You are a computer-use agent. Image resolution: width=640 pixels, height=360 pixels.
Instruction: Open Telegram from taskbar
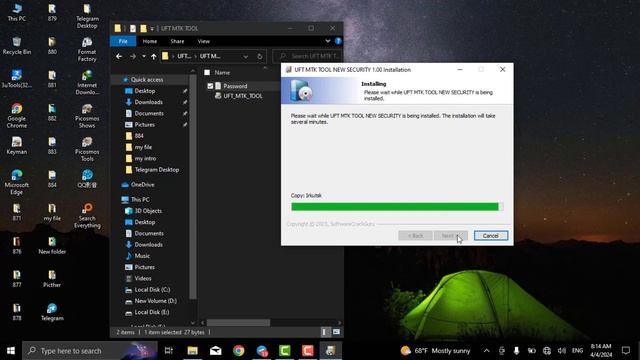(x=262, y=351)
